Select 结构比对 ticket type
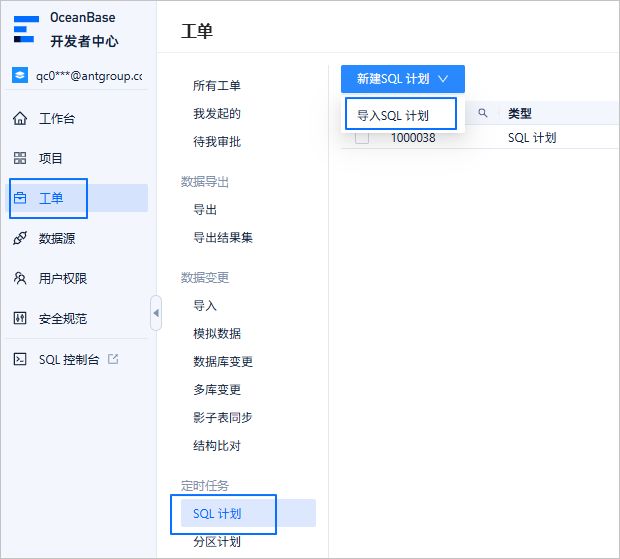The image size is (620, 559). tap(217, 446)
